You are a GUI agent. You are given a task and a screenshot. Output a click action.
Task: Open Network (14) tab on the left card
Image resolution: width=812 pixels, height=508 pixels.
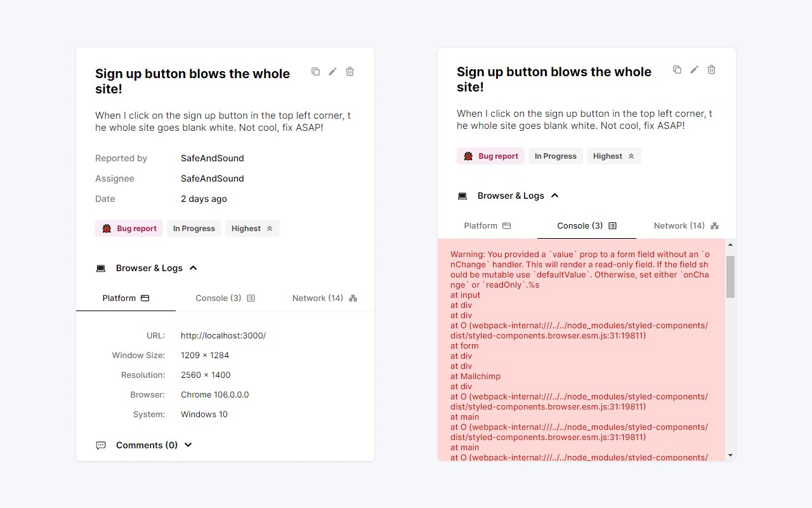325,298
